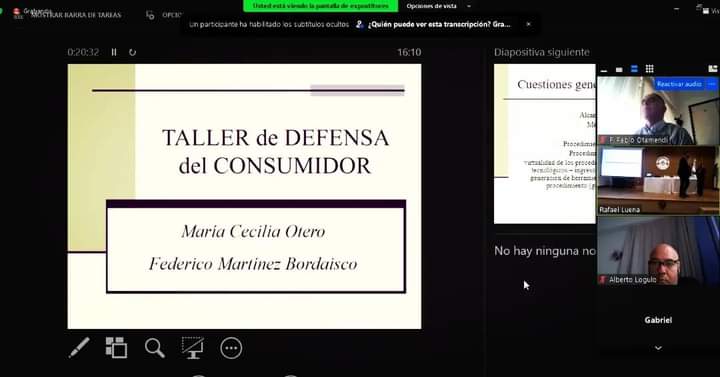
Task: Click the notes area 'No hay ninguna nota'
Action: 545,251
